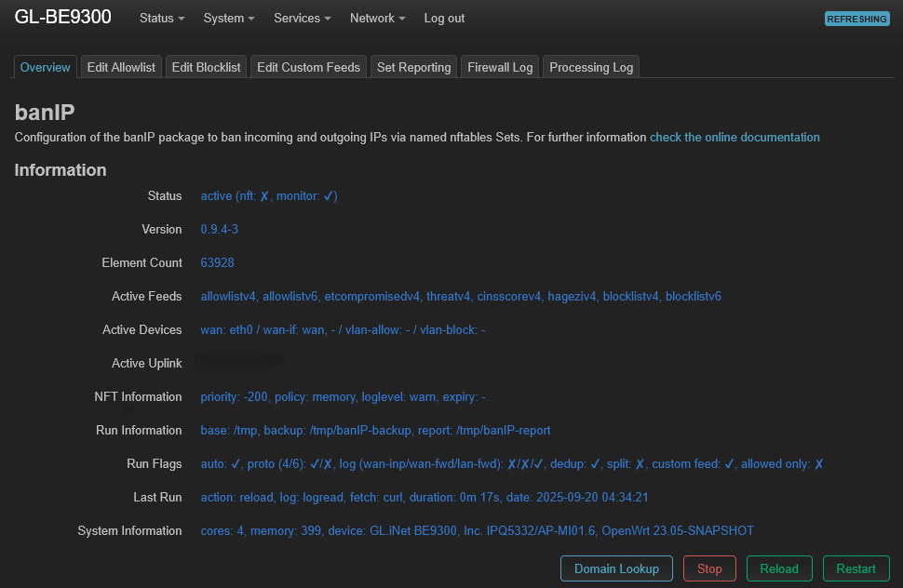The width and height of the screenshot is (903, 588).
Task: Click the GL-BE9300 router brand title
Action: (x=63, y=18)
